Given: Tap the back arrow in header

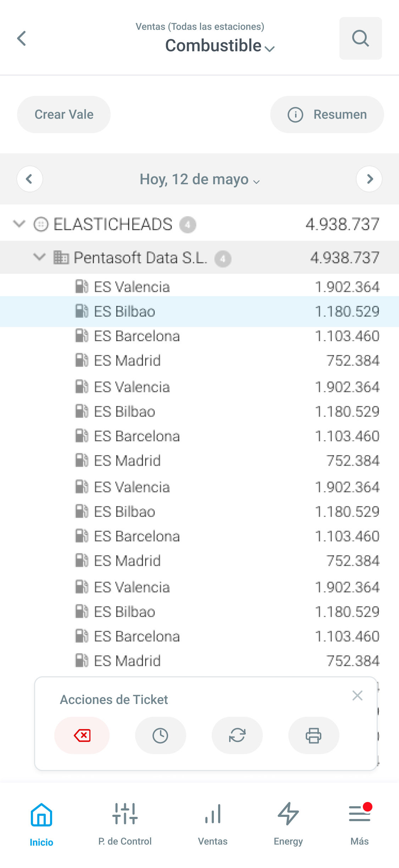Looking at the screenshot, I should click(x=22, y=38).
